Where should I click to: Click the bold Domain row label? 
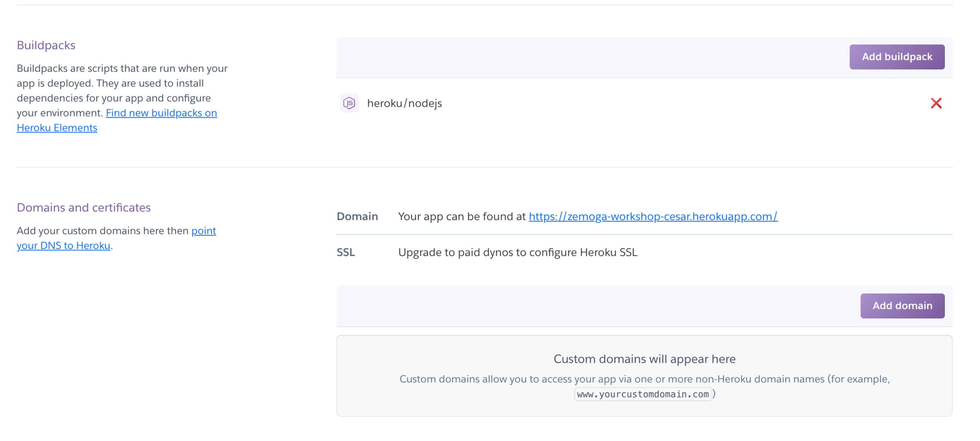point(357,216)
